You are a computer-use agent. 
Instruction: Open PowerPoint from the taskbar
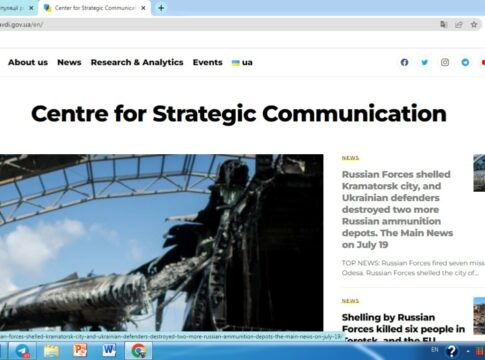click(x=80, y=350)
